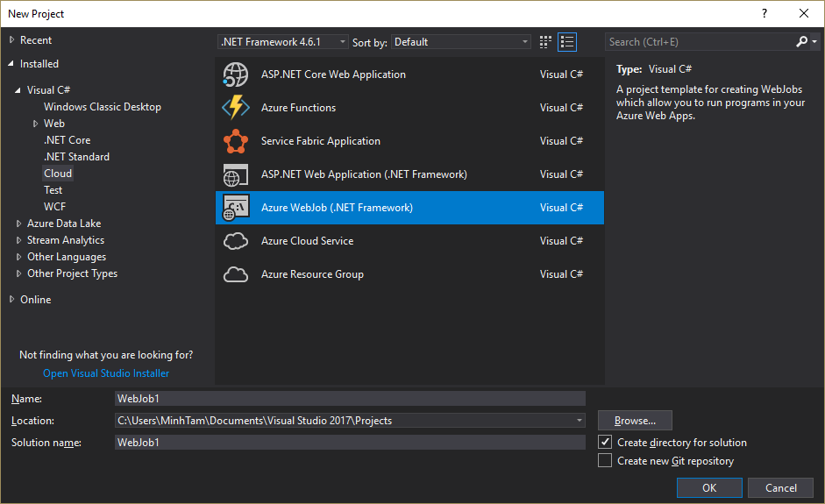Screen dimensions: 825x504
Task: Click the Service Fabric Application orange icon
Action: pos(235,141)
